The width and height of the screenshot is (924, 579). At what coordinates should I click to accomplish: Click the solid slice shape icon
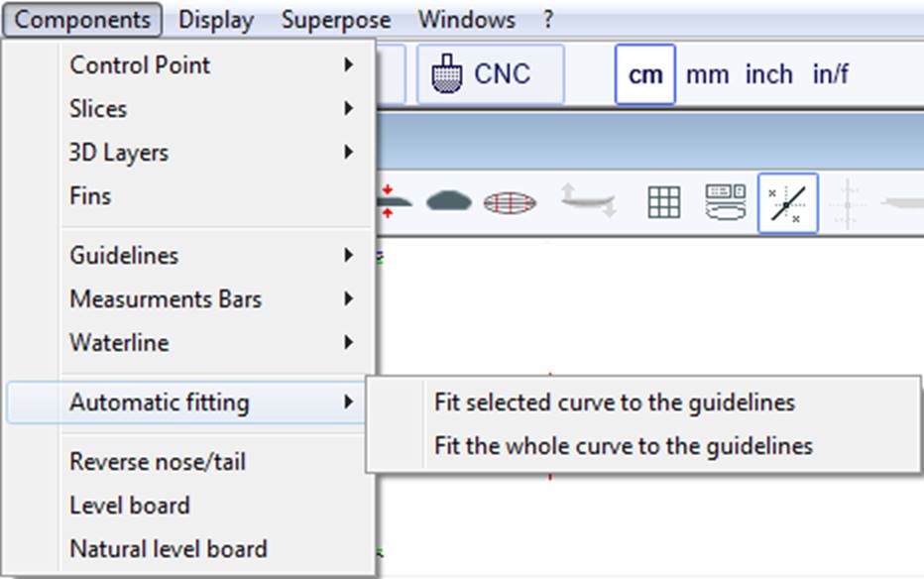(448, 201)
